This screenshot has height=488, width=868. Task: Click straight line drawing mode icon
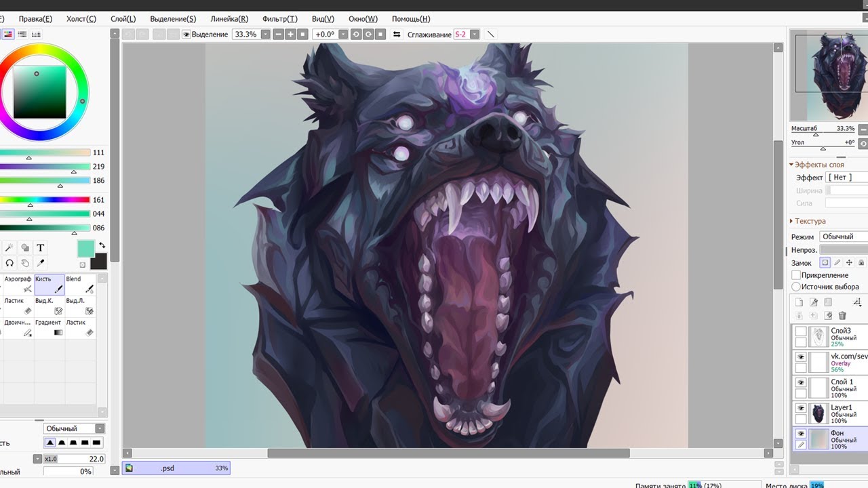tap(491, 34)
